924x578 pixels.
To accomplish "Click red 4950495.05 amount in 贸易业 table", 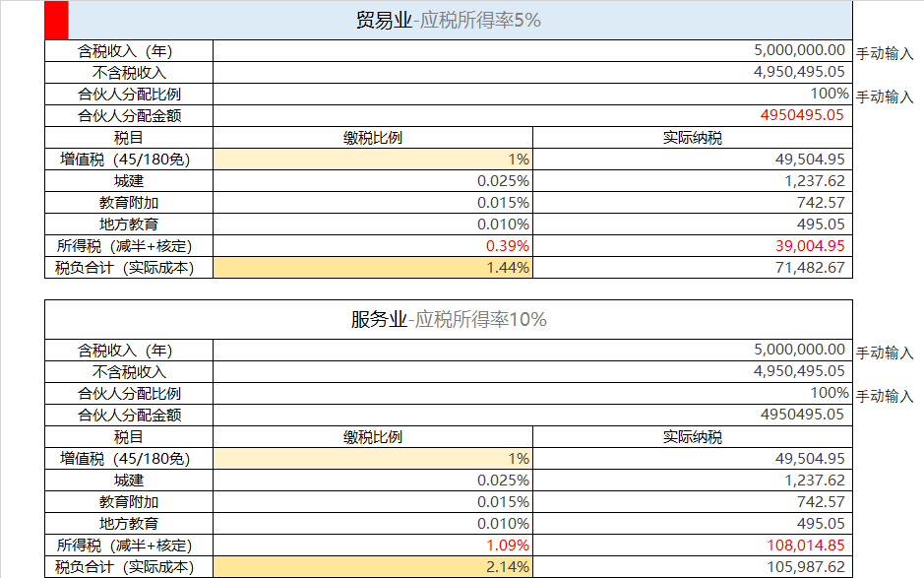I will click(532, 115).
